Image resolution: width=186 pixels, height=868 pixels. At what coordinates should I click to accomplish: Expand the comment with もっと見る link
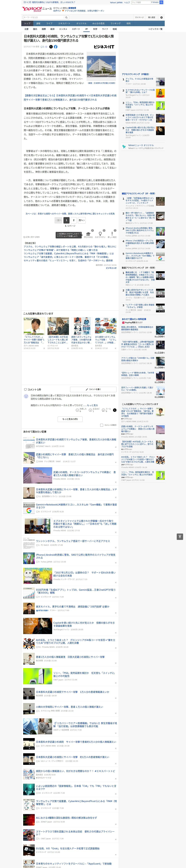[x=93, y=405]
